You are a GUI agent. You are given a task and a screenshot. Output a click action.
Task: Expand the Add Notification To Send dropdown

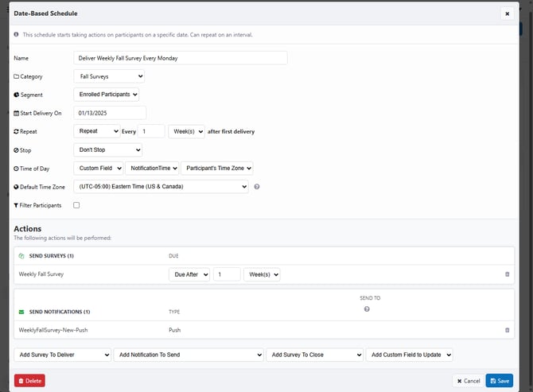188,355
